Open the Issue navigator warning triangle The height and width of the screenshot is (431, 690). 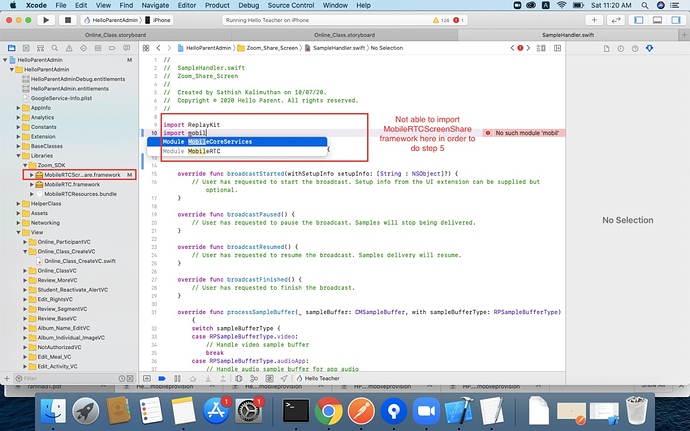tap(69, 48)
